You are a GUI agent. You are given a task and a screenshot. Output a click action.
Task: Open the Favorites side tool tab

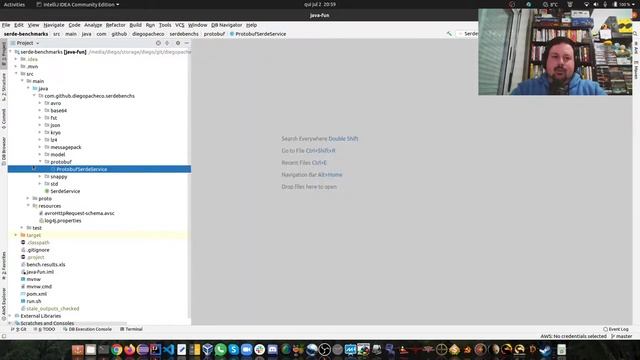[4, 266]
